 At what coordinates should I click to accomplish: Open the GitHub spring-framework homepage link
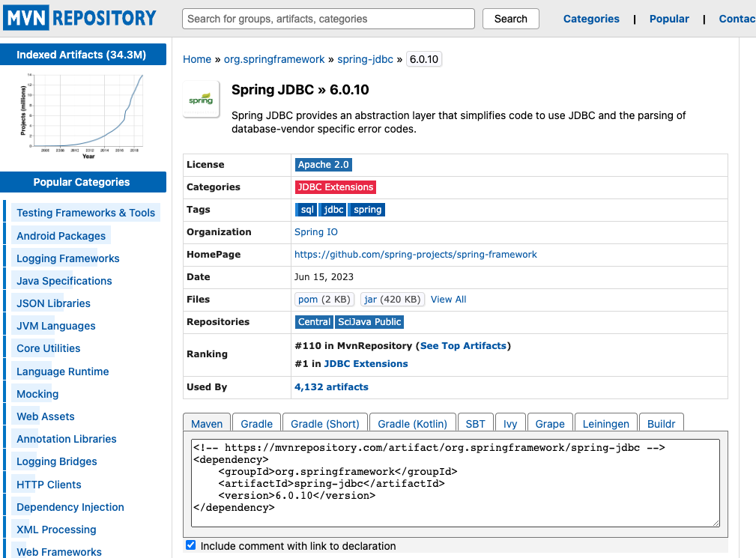pyautogui.click(x=416, y=255)
